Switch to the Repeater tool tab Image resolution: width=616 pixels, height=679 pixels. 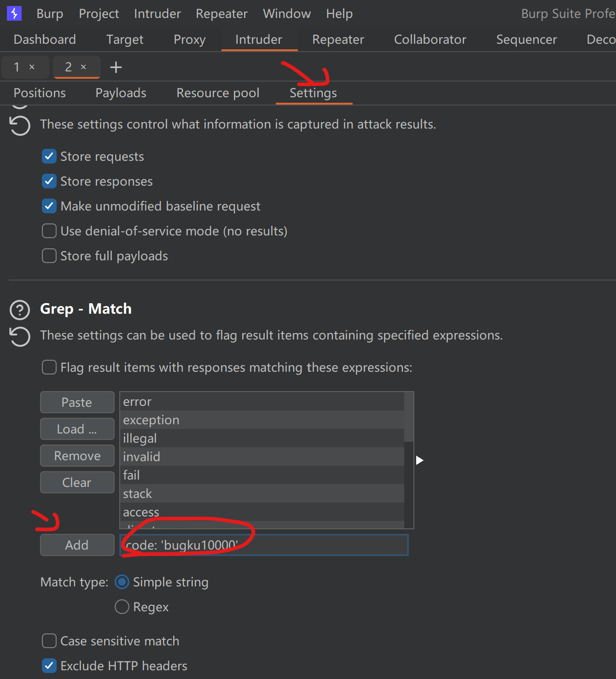pos(338,40)
